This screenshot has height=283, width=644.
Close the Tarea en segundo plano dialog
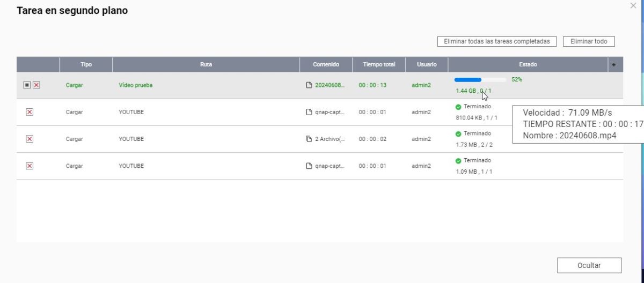pyautogui.click(x=633, y=6)
